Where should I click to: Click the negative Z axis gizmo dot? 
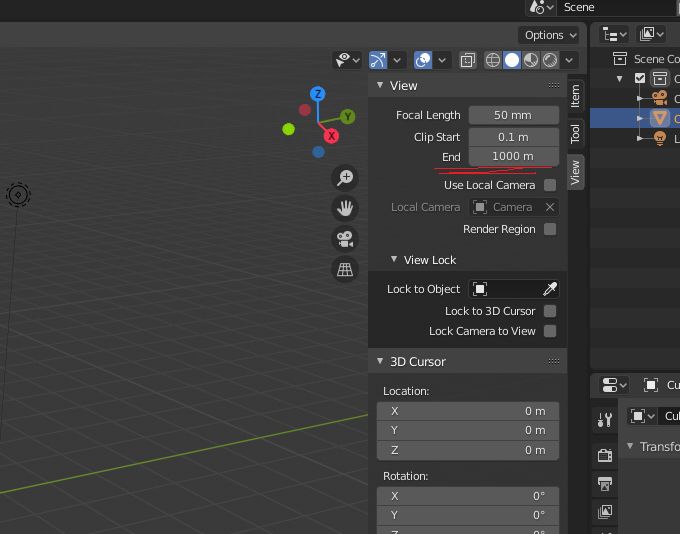(x=318, y=152)
